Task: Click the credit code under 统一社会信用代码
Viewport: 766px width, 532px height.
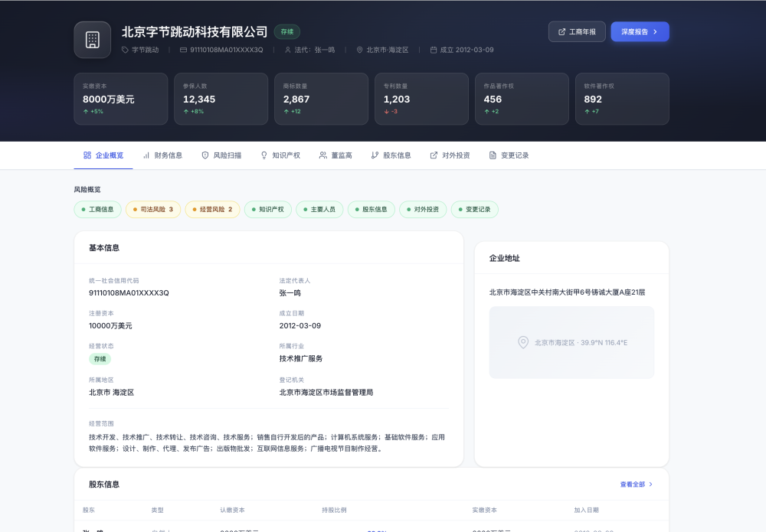Action: [x=129, y=293]
